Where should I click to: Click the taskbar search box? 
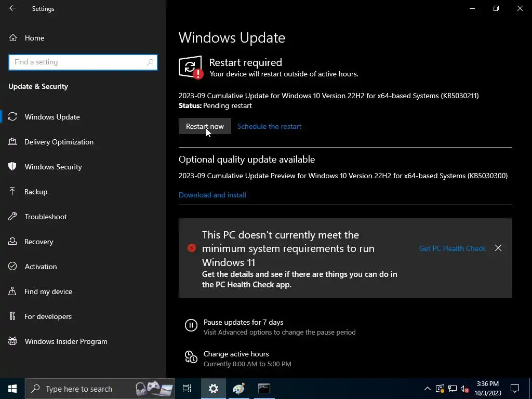coord(100,389)
